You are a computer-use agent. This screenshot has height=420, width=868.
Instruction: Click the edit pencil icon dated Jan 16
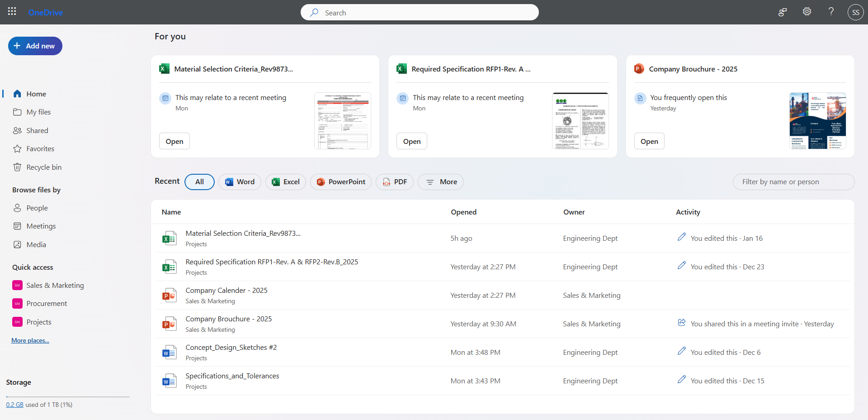682,237
